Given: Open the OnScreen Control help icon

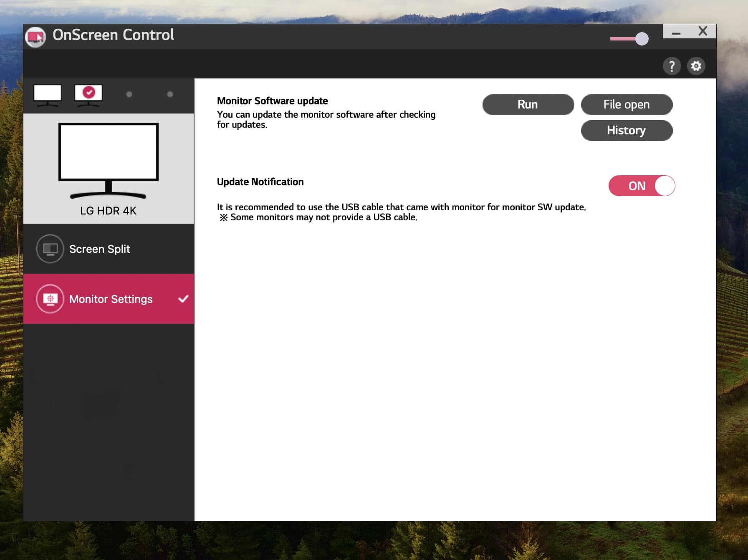Looking at the screenshot, I should 672,66.
